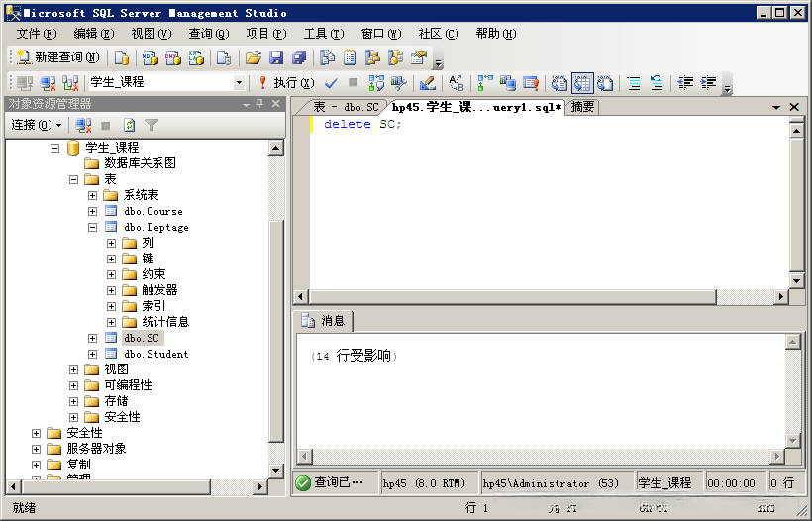Execute the query with 执行(X)
The width and height of the screenshot is (812, 521).
click(286, 83)
